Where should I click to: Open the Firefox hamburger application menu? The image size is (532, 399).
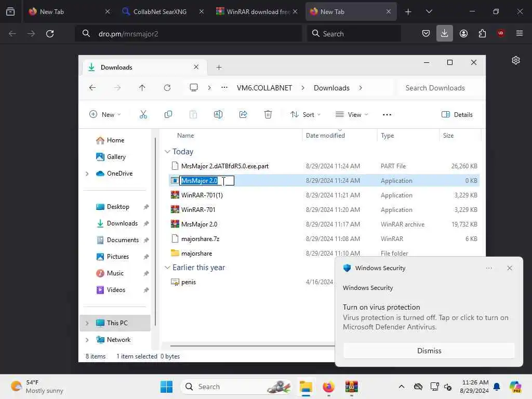point(520,33)
